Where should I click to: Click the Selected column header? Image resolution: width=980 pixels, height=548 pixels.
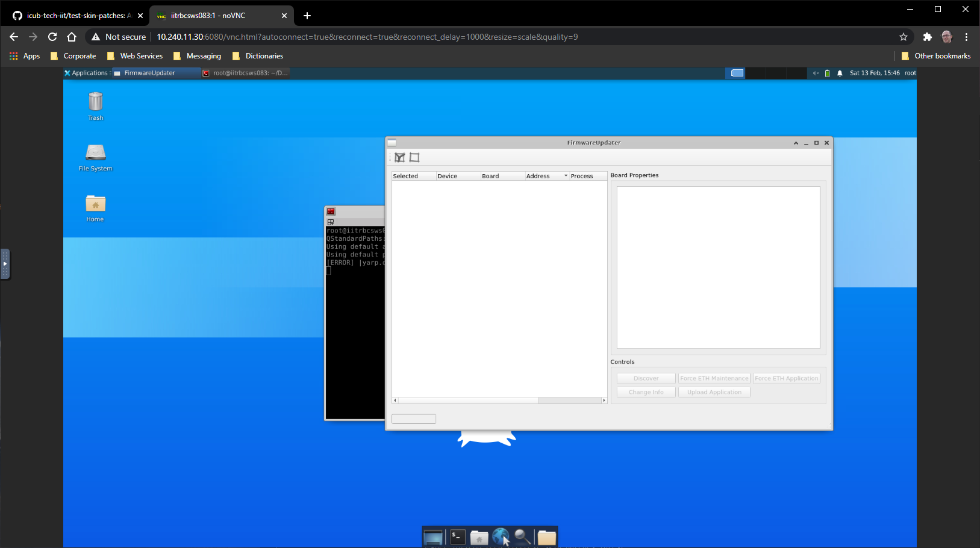(x=414, y=176)
